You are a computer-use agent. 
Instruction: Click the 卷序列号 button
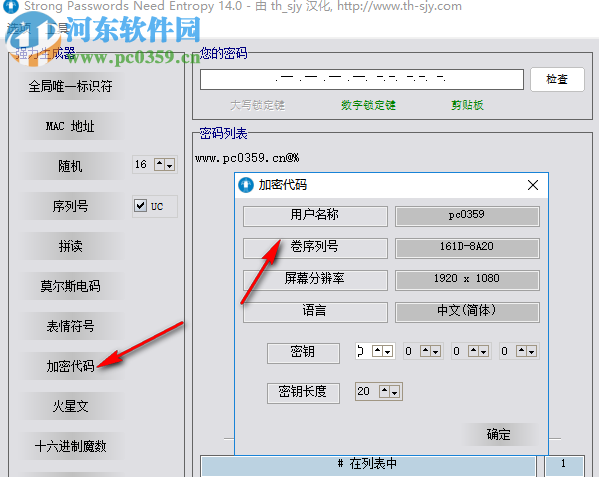coord(315,248)
